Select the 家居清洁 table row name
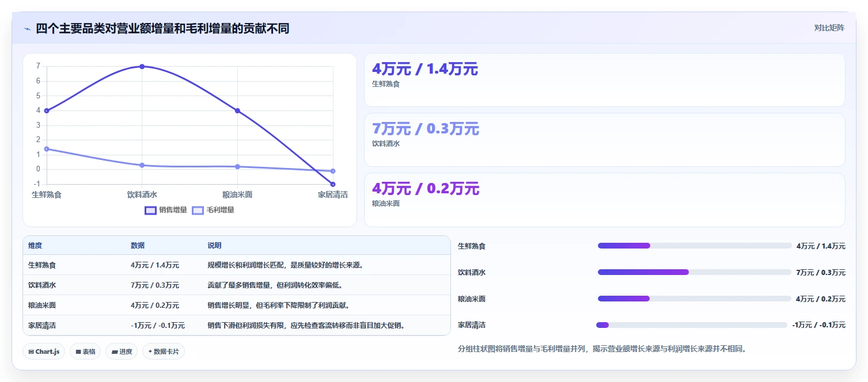This screenshot has width=868, height=382. 42,326
